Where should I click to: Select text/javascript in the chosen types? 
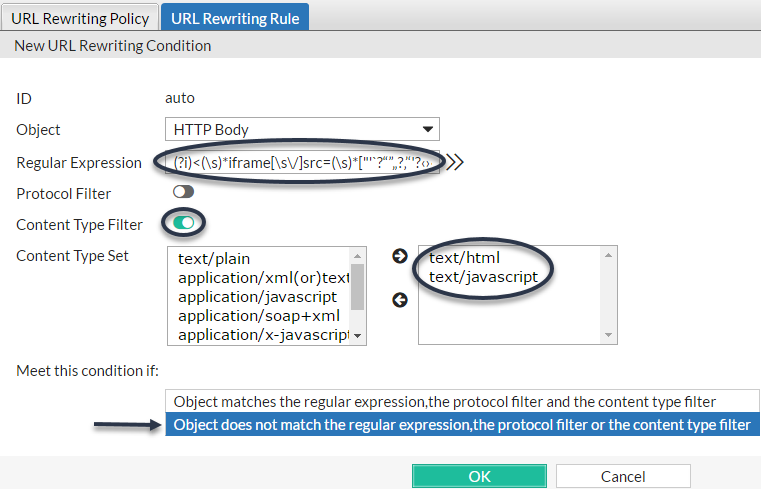point(483,277)
